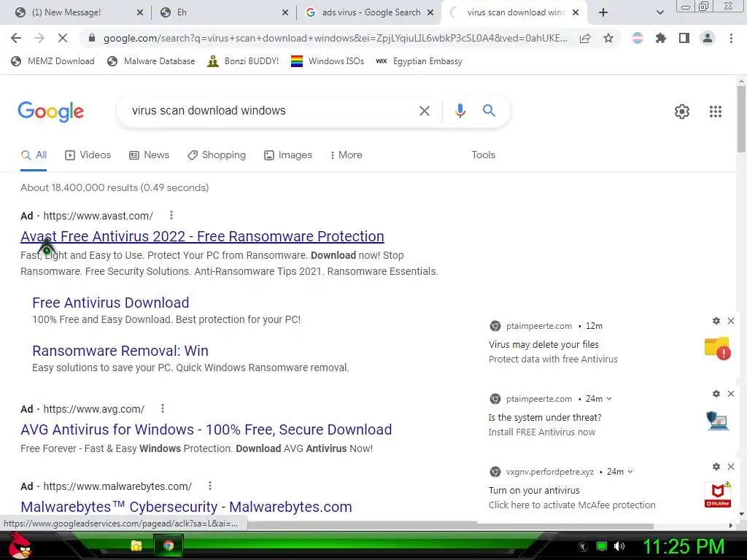
Task: Select the All search filter
Action: tap(34, 155)
